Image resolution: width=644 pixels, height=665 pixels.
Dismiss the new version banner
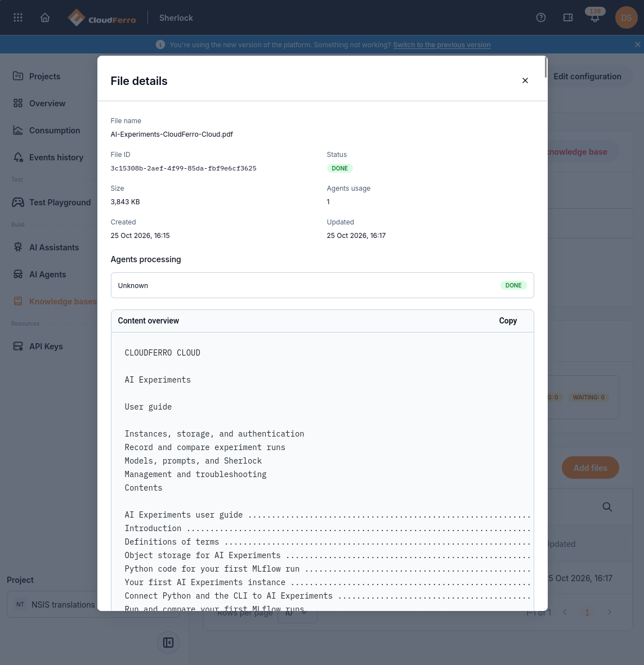pos(637,44)
